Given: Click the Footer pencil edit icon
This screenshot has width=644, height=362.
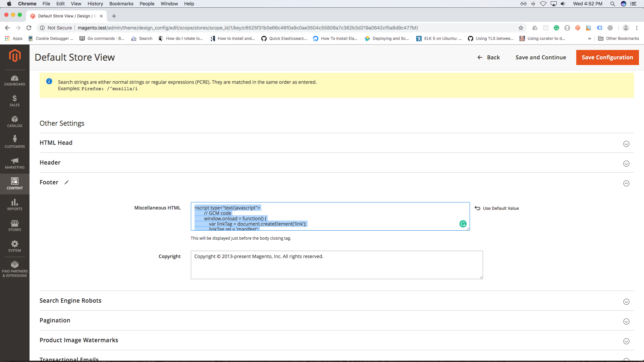Looking at the screenshot, I should pyautogui.click(x=66, y=182).
